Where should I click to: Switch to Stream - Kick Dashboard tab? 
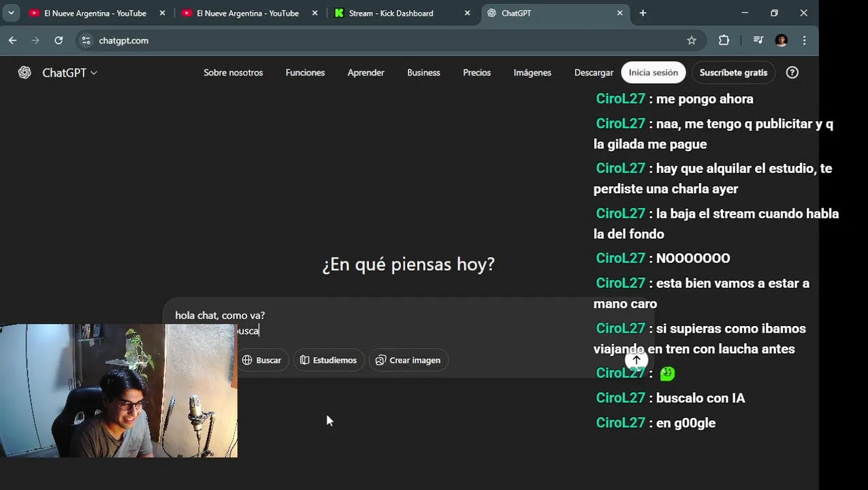click(402, 13)
